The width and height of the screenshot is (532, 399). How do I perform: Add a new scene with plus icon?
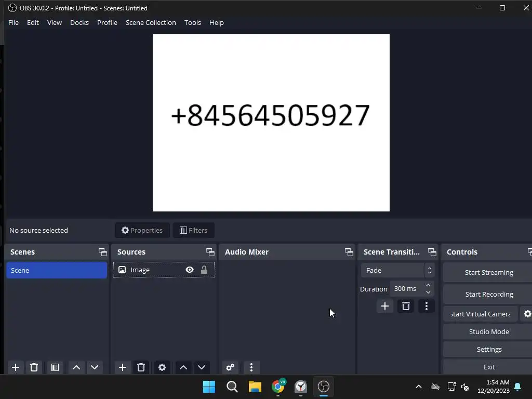(x=16, y=367)
